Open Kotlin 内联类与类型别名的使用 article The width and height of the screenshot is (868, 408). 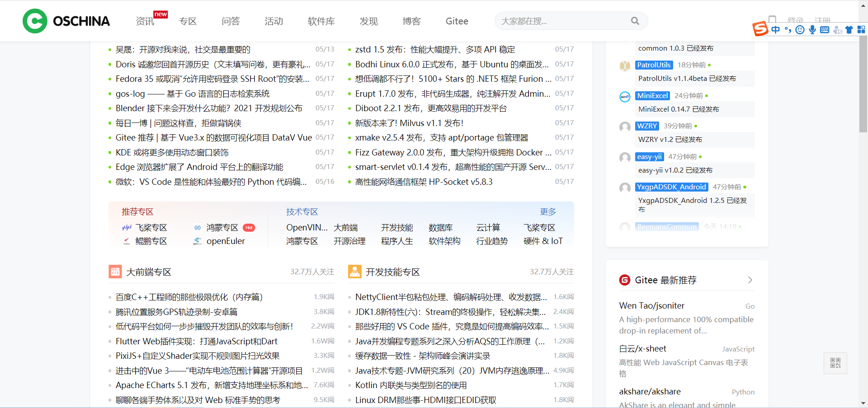(411, 385)
